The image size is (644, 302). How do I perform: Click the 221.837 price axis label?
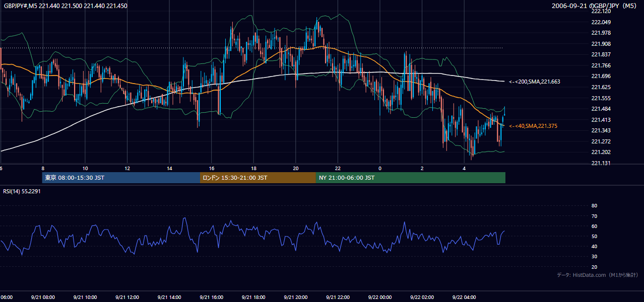click(601, 54)
